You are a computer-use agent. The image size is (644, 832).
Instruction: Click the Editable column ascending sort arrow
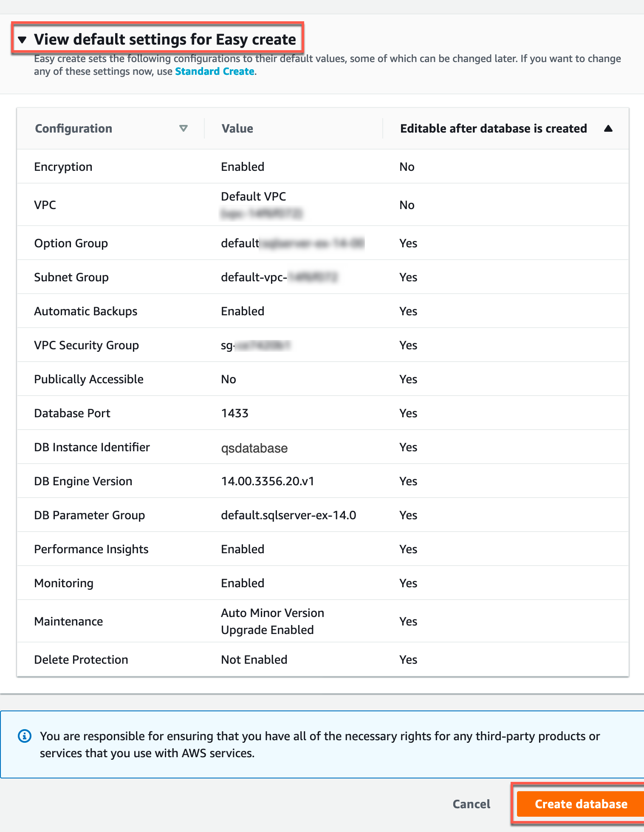coord(608,128)
